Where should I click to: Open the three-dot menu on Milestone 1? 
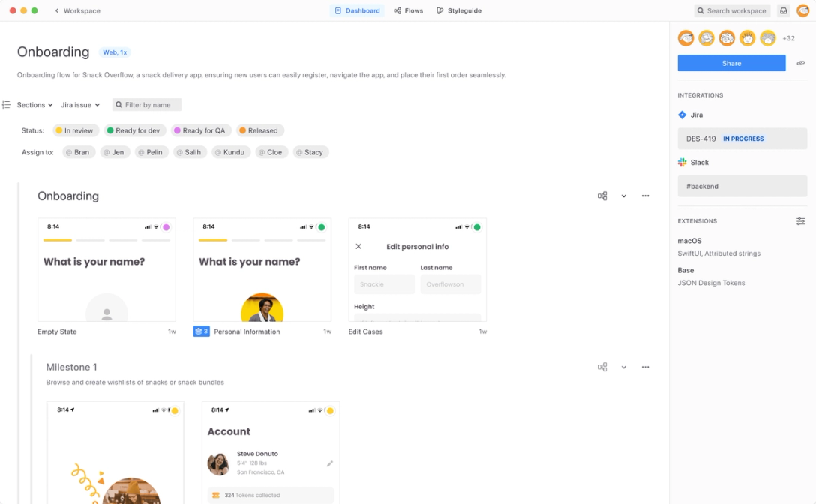point(645,367)
